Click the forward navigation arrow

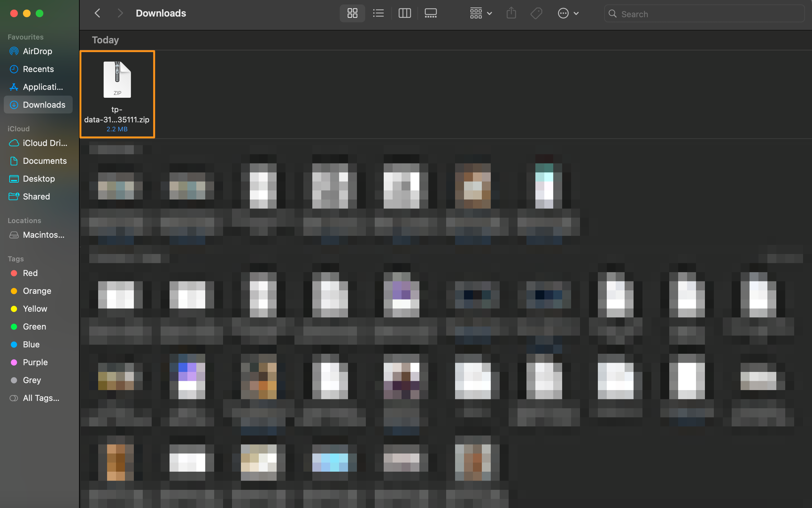pos(120,13)
